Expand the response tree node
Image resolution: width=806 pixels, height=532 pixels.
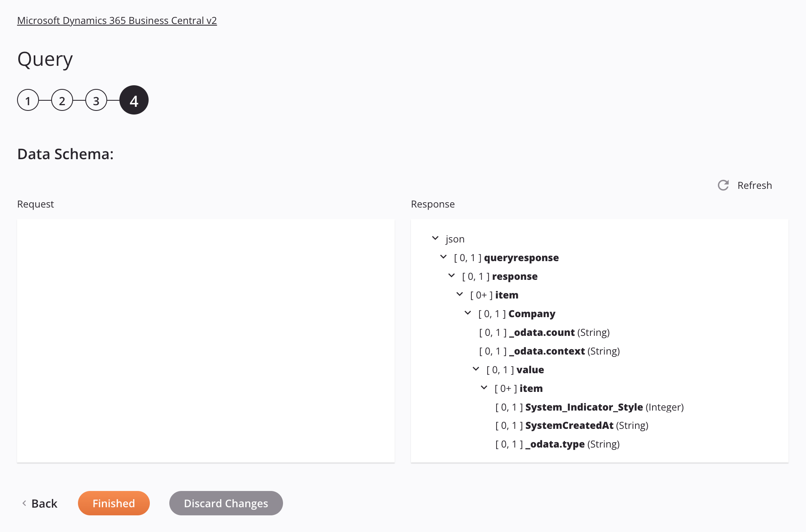pos(452,275)
